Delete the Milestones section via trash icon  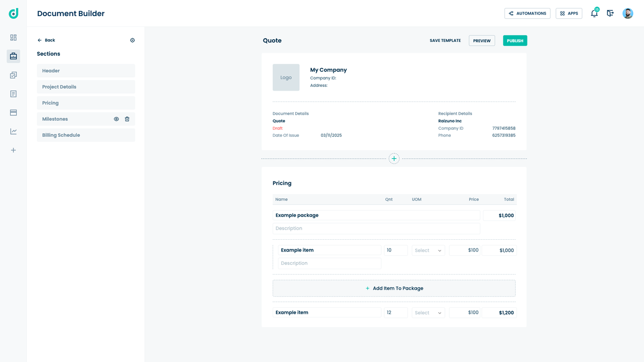pos(127,119)
